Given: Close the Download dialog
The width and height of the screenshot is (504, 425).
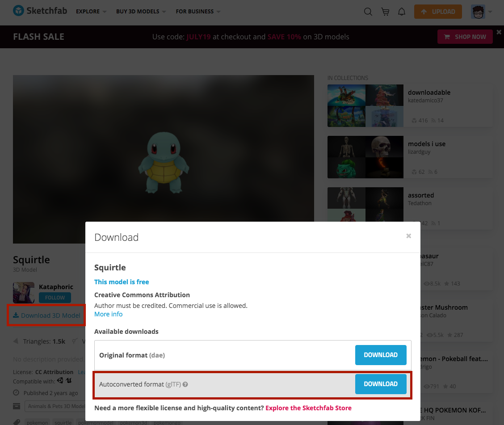Looking at the screenshot, I should (x=408, y=236).
